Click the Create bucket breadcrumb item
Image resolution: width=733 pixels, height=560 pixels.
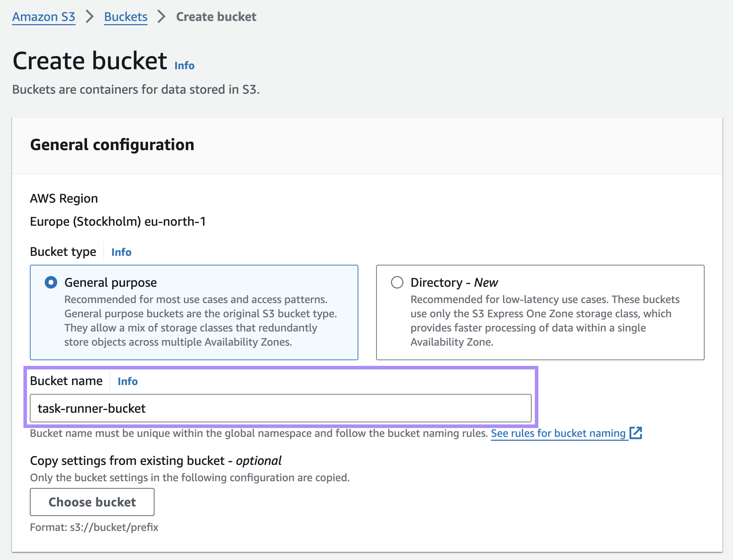(216, 16)
